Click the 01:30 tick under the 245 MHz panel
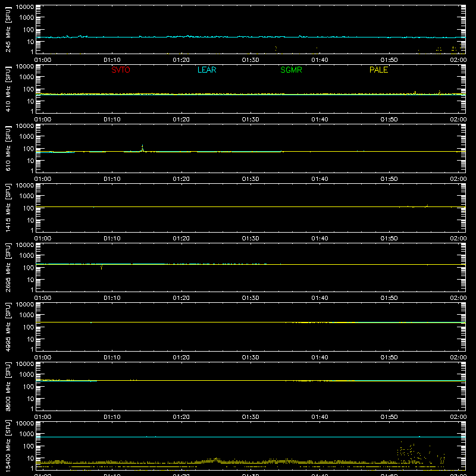Image resolution: width=476 pixels, height=476 pixels. (x=250, y=60)
